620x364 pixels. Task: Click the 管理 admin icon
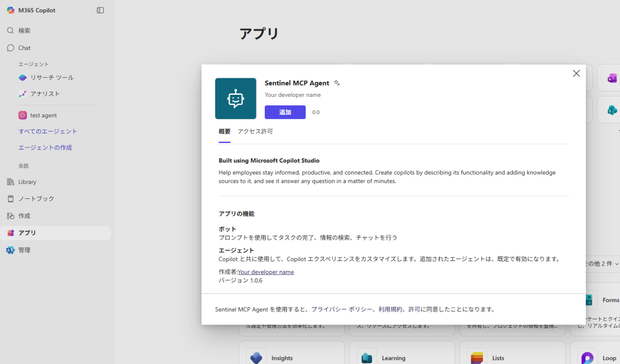11,250
